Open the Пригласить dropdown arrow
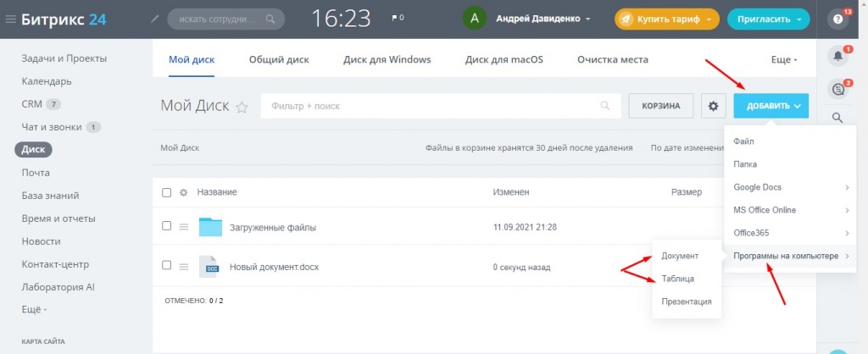The height and width of the screenshot is (354, 868). tap(799, 19)
